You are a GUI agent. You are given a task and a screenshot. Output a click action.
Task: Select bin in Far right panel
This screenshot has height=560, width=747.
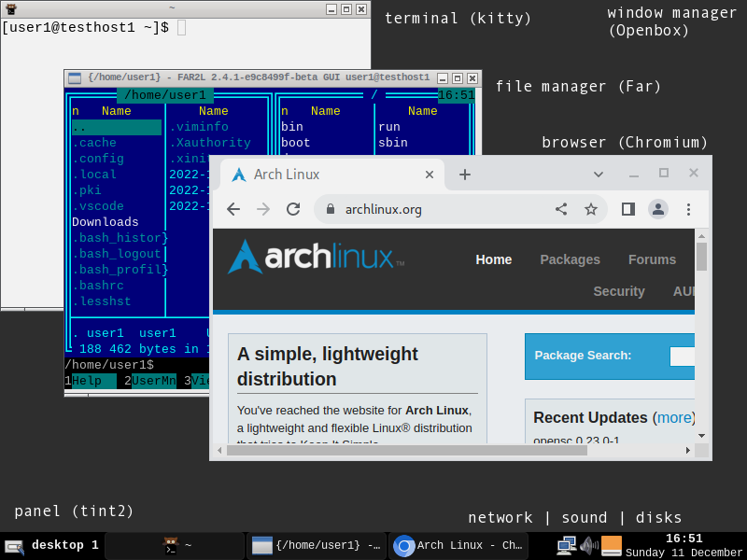292,127
